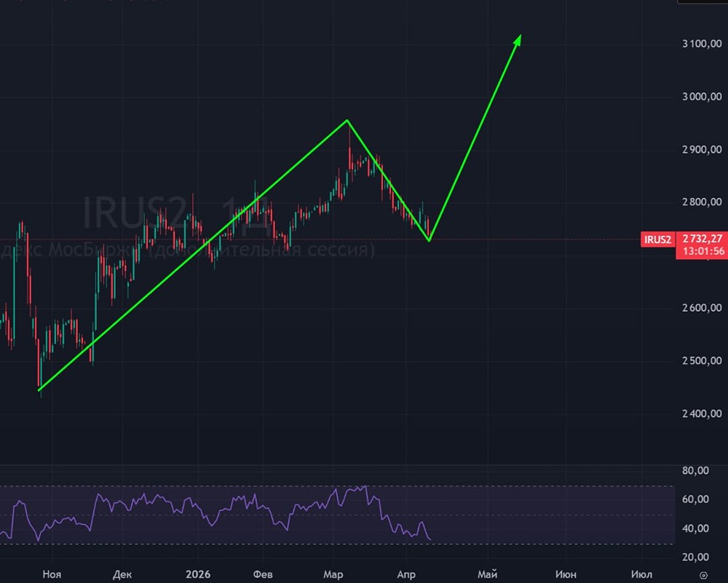Click the 2 732,27 current price tag
This screenshot has width=728, height=583.
(702, 239)
